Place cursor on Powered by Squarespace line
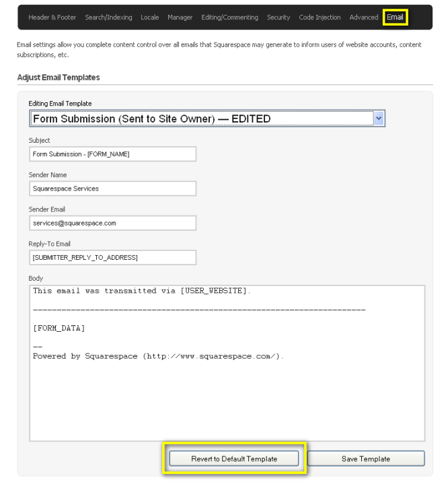The image size is (448, 484). click(158, 356)
